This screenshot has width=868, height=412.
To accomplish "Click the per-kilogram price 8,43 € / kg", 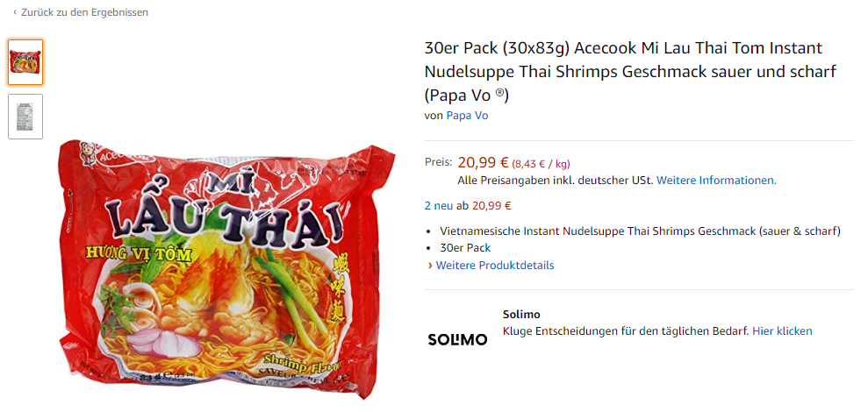I will point(542,163).
